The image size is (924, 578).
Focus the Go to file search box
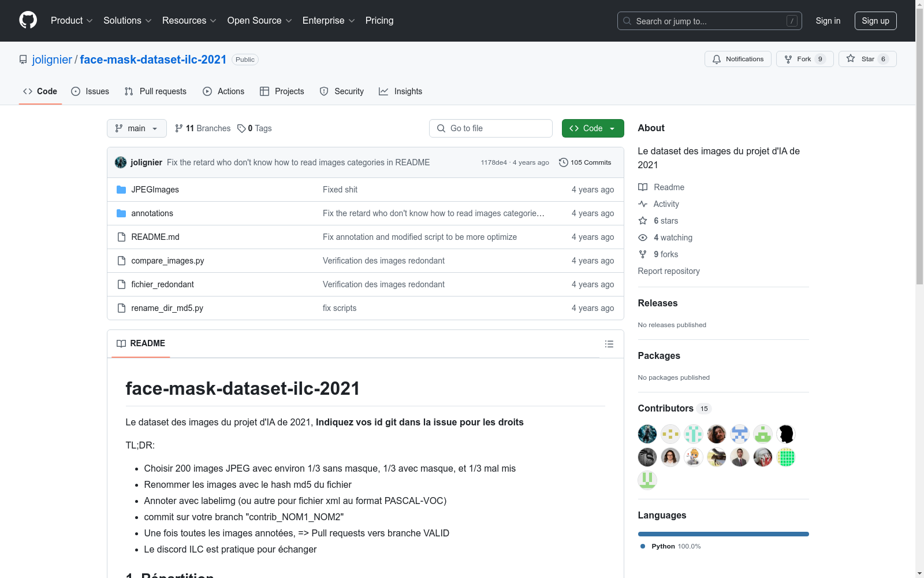pyautogui.click(x=491, y=128)
